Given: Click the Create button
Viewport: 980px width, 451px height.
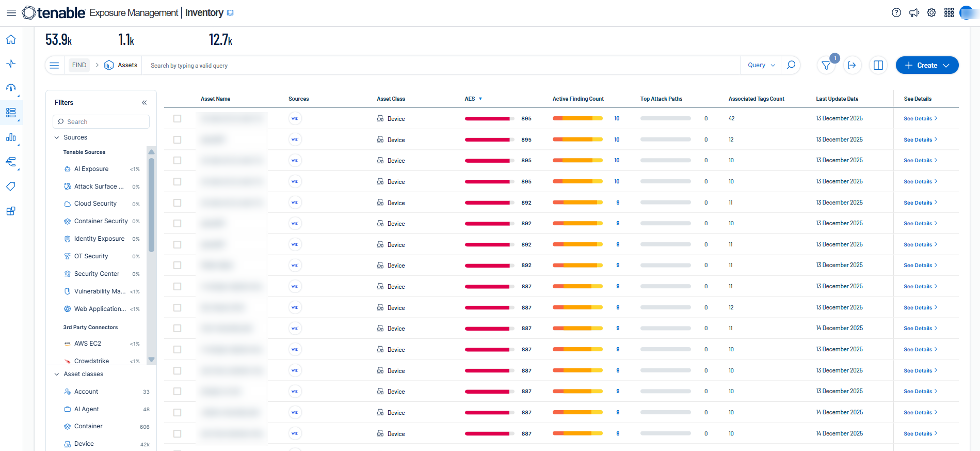Looking at the screenshot, I should [x=927, y=65].
